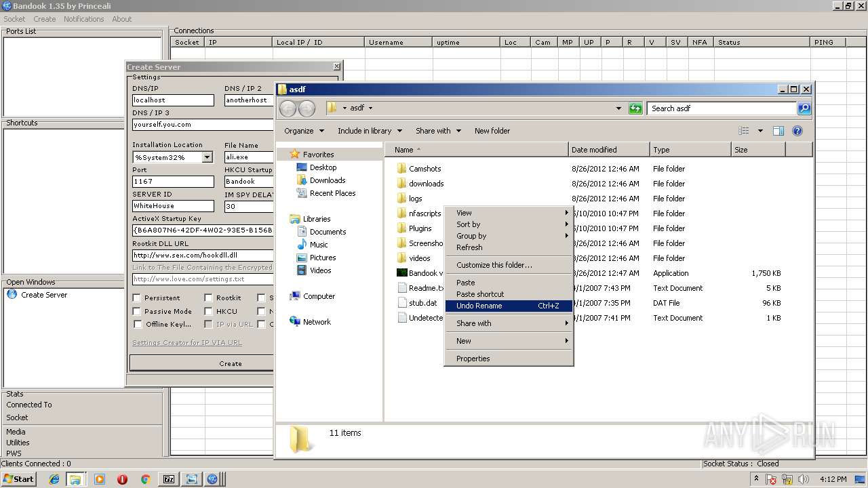Open Videos library
Screen dimensions: 868x488
point(314,270)
